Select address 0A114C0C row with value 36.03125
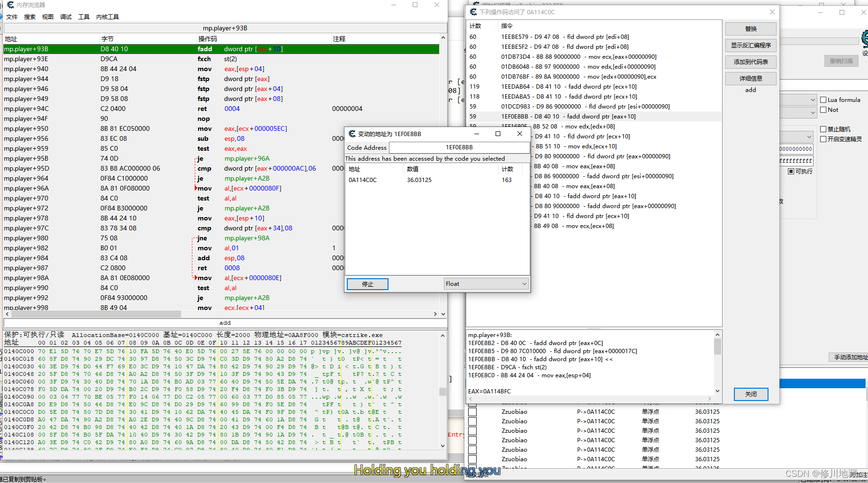This screenshot has width=868, height=483. (x=437, y=180)
